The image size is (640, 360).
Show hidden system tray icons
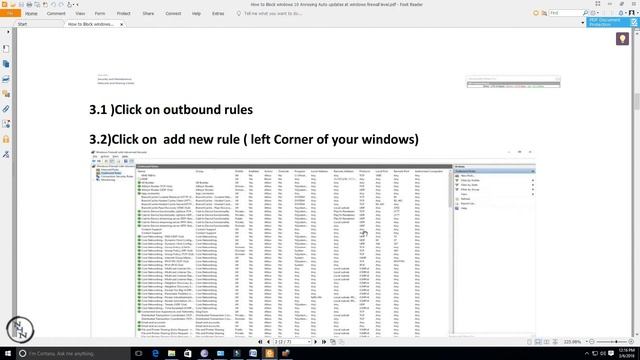[587, 353]
